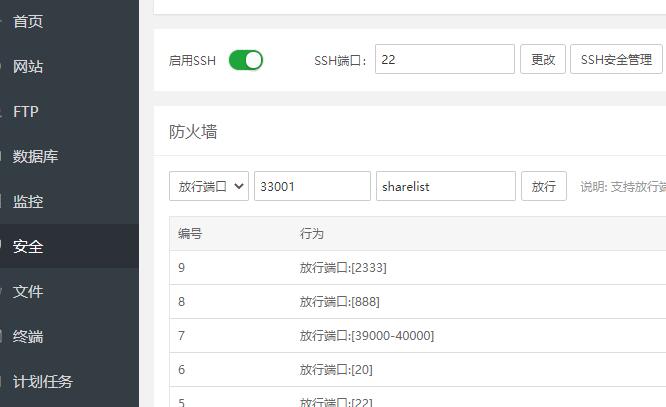Click the 编号 column header
Image resolution: width=666 pixels, height=407 pixels.
[190, 234]
